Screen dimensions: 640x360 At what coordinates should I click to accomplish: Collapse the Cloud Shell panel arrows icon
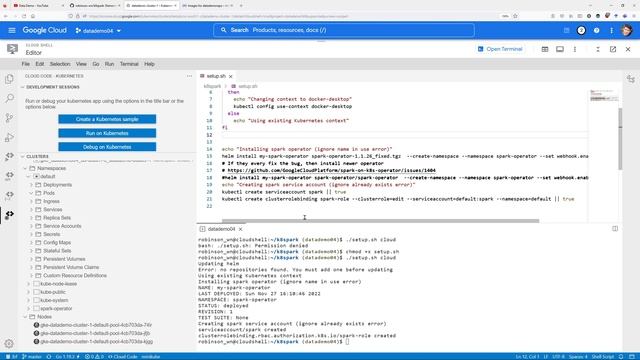(598, 49)
